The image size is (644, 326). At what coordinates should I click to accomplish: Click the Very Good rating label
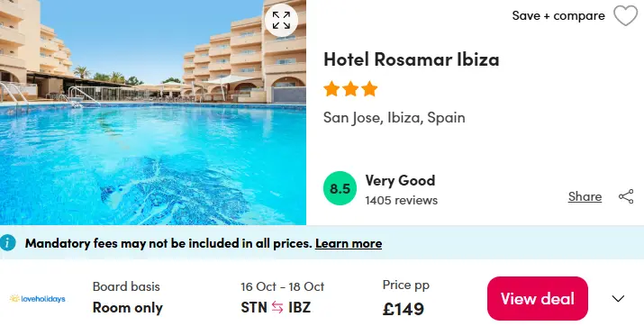click(400, 180)
